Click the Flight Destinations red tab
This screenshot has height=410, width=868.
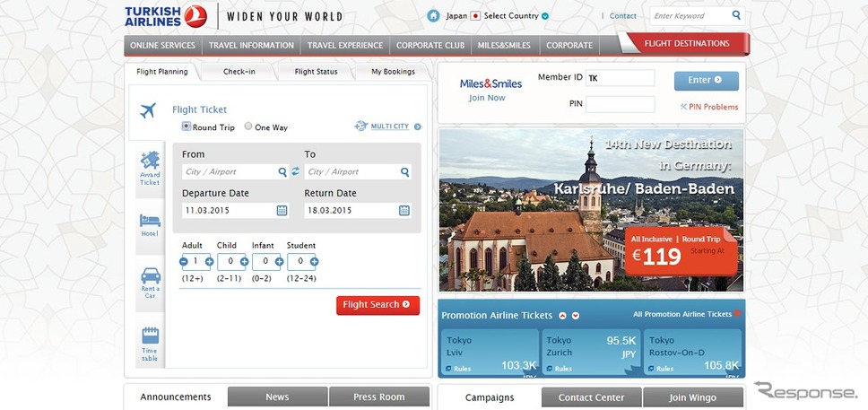point(687,43)
